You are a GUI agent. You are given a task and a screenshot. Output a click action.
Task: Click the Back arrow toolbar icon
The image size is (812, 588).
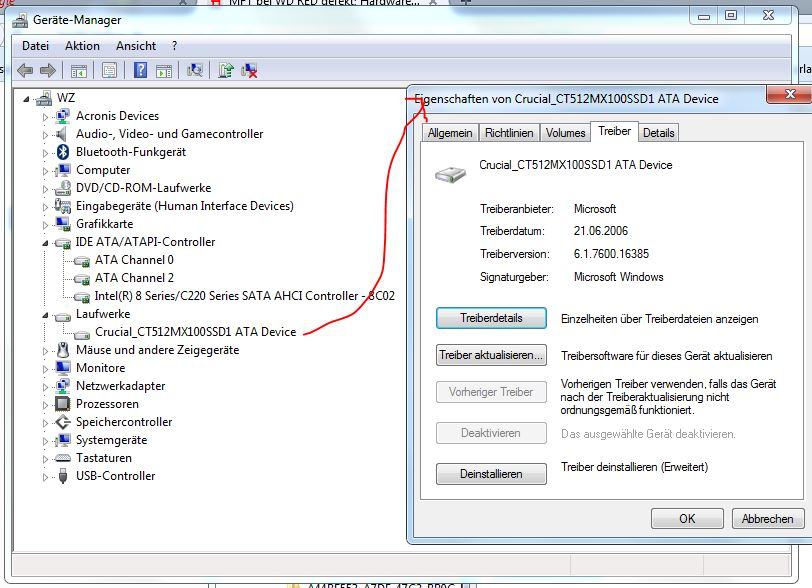24,70
